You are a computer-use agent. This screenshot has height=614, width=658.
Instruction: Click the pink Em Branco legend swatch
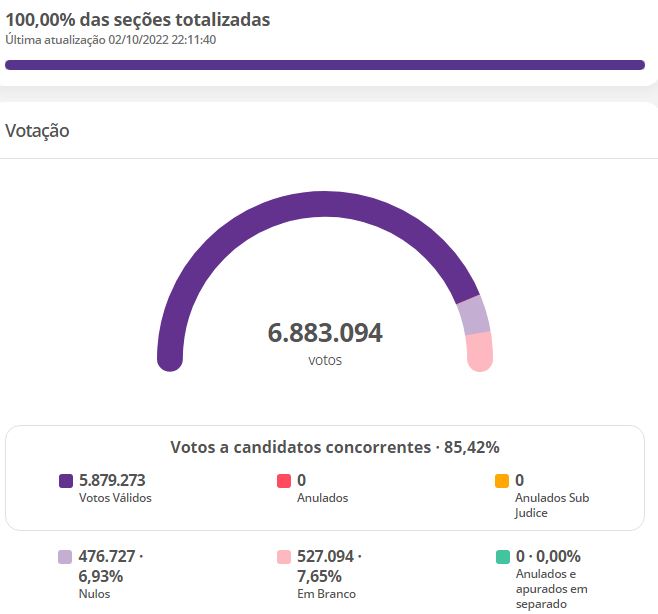point(284,557)
